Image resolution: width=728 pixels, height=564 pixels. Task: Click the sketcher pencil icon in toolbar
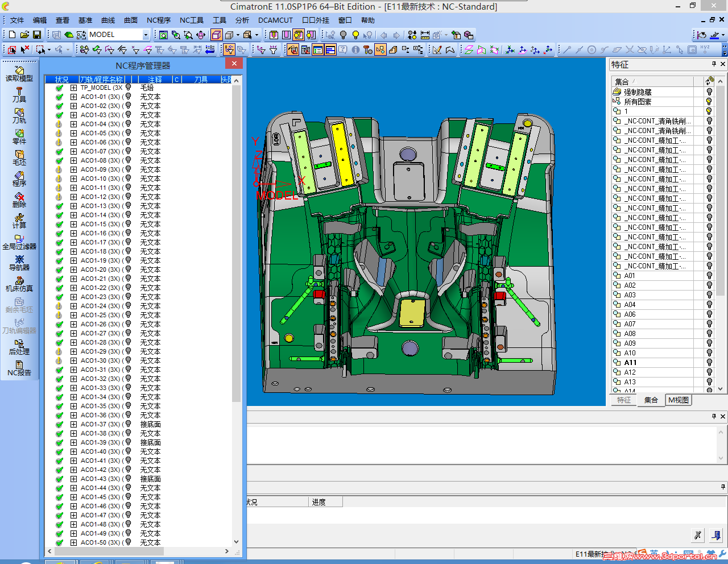click(x=437, y=49)
